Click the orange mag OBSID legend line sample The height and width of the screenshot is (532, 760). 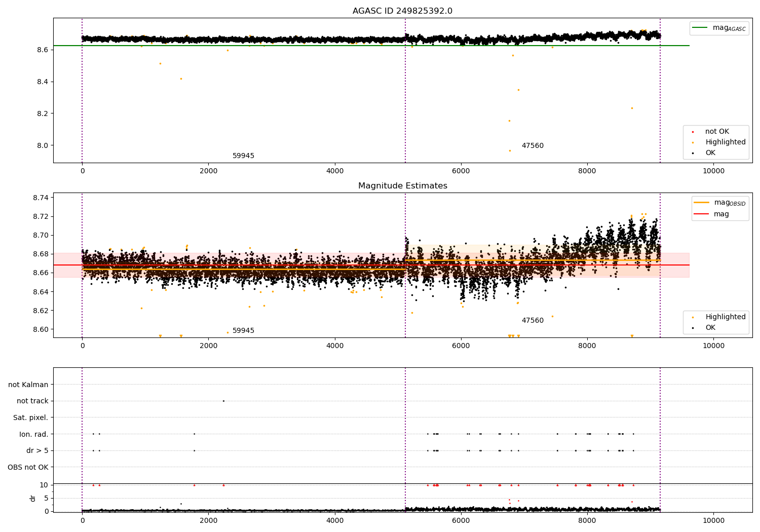pyautogui.click(x=702, y=202)
